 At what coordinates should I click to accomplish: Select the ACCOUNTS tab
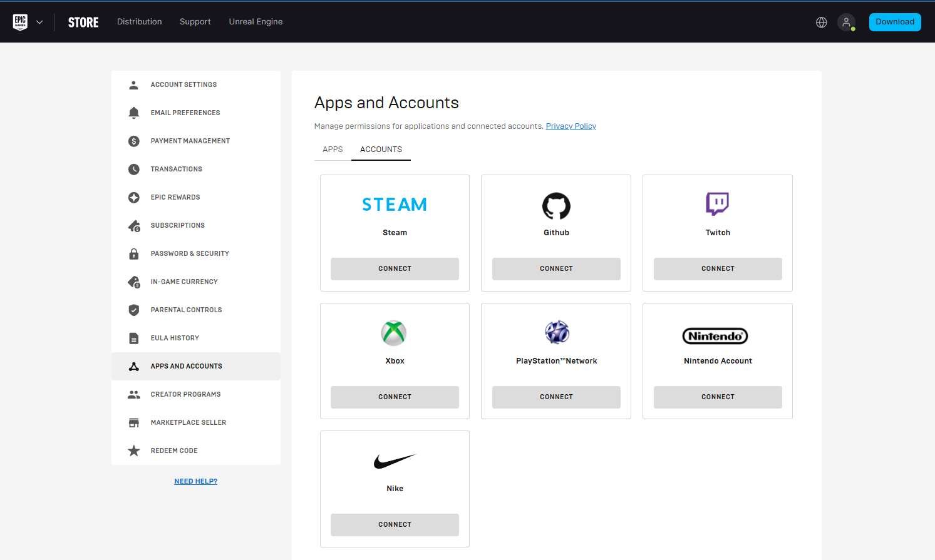click(381, 150)
